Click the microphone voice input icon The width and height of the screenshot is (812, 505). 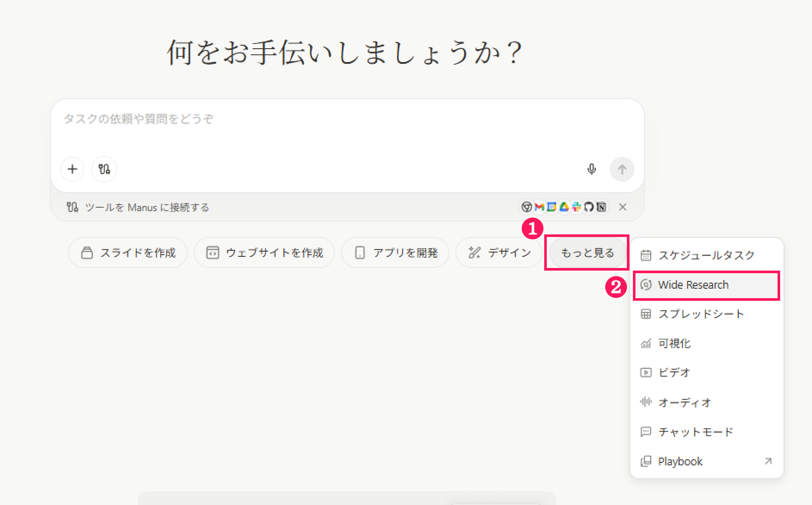click(592, 169)
